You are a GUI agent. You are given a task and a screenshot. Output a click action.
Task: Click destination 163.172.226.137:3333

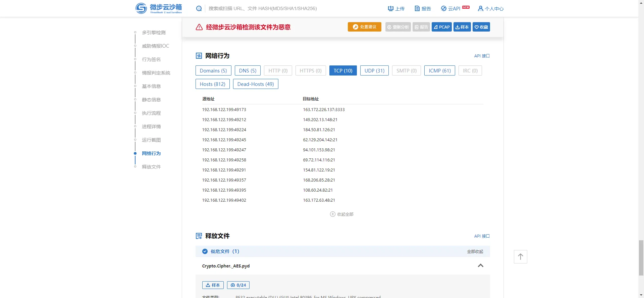tap(324, 110)
